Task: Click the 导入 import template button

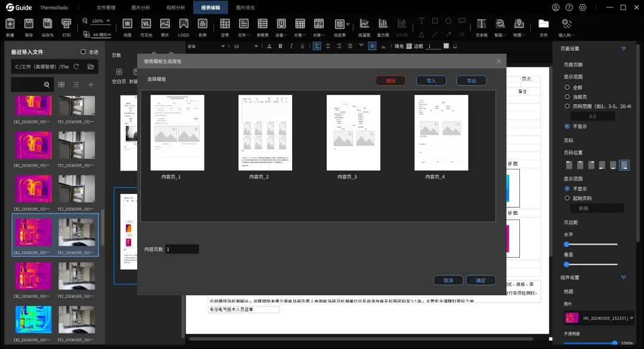Action: point(431,81)
